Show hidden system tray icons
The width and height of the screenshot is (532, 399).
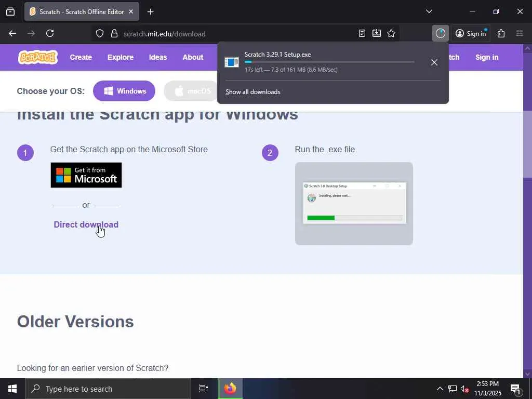pyautogui.click(x=440, y=389)
